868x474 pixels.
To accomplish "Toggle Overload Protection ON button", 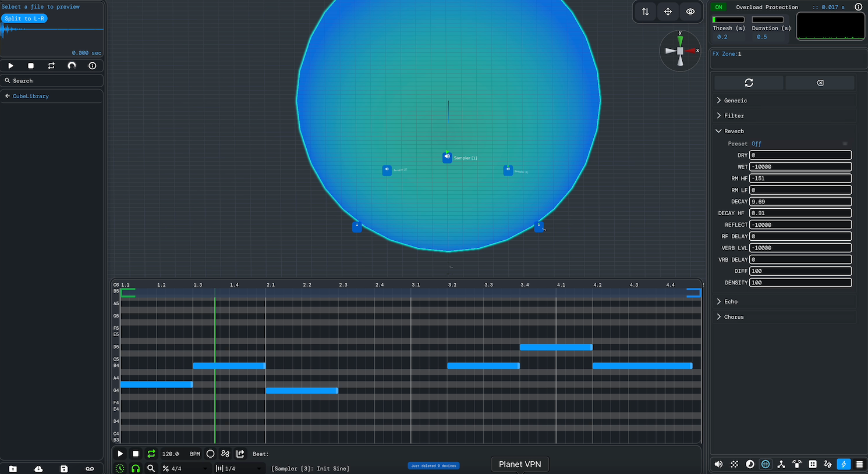I will tap(719, 7).
